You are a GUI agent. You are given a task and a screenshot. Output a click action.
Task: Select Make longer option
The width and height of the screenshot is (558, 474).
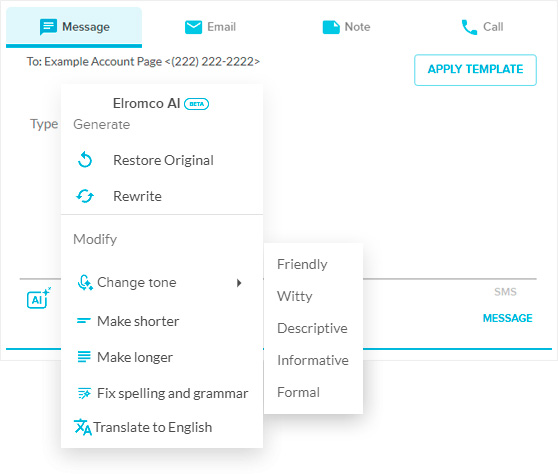162,357
